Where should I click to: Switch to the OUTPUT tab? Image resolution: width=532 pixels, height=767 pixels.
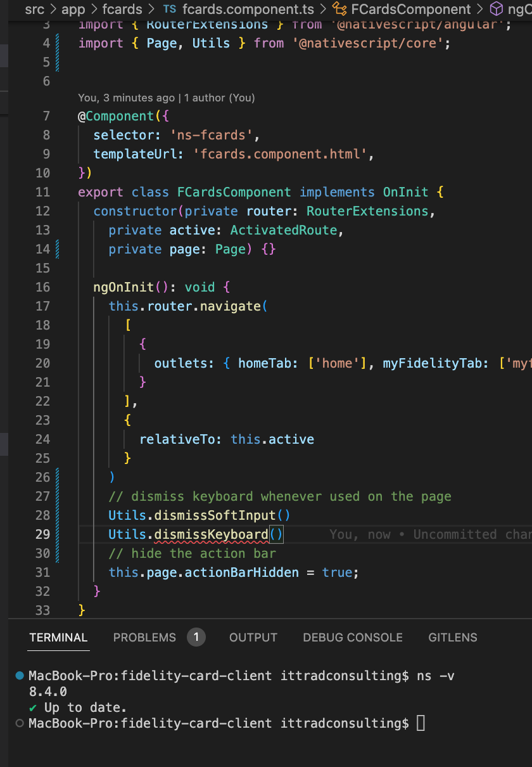253,638
